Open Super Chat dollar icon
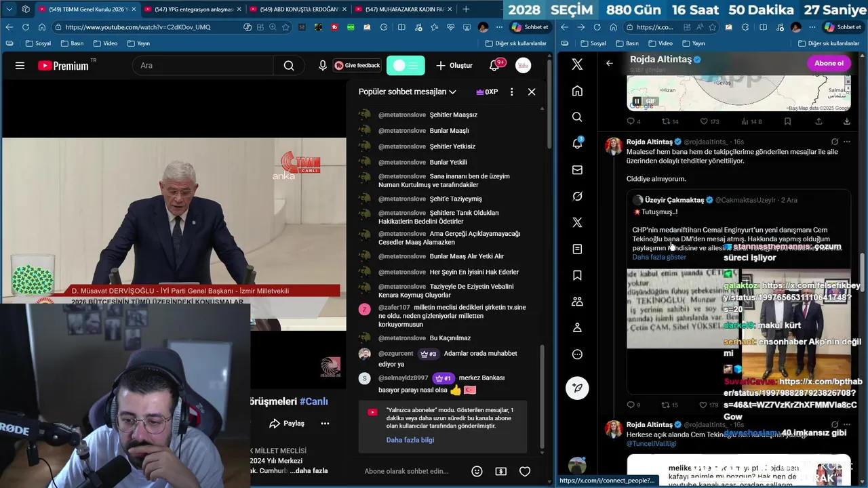 (501, 471)
